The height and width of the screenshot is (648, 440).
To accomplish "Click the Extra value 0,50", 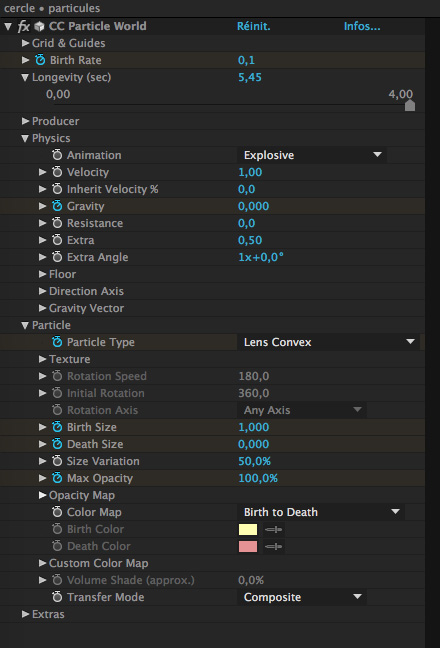I will 250,240.
